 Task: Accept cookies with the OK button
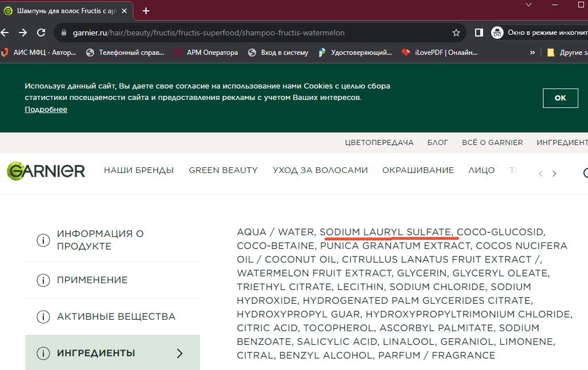coord(560,98)
